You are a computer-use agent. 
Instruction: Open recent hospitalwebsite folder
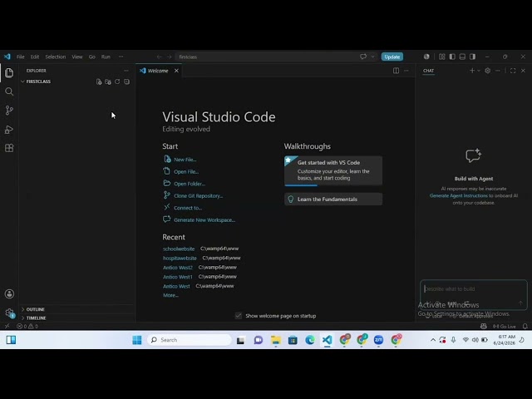180,259
